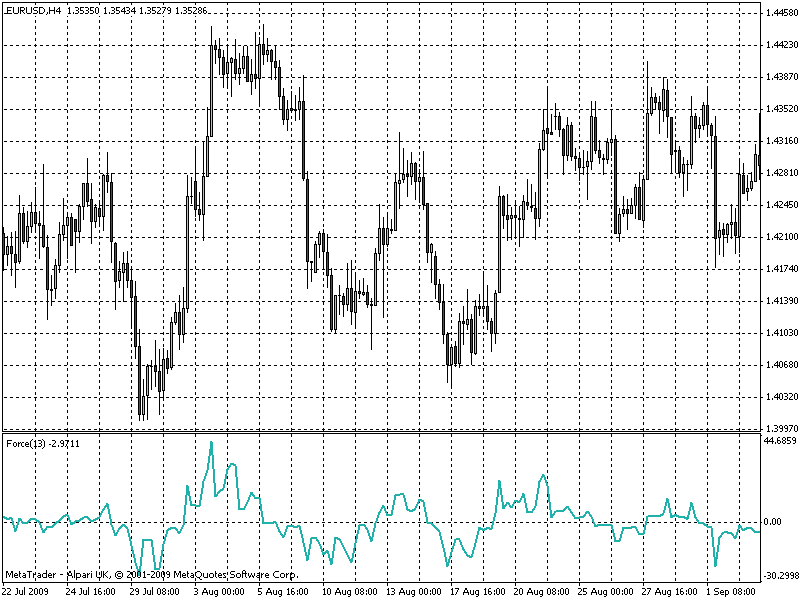Screen dimensions: 800x600
Task: Click the 27 Aug 16:00 time label
Action: pyautogui.click(x=669, y=592)
